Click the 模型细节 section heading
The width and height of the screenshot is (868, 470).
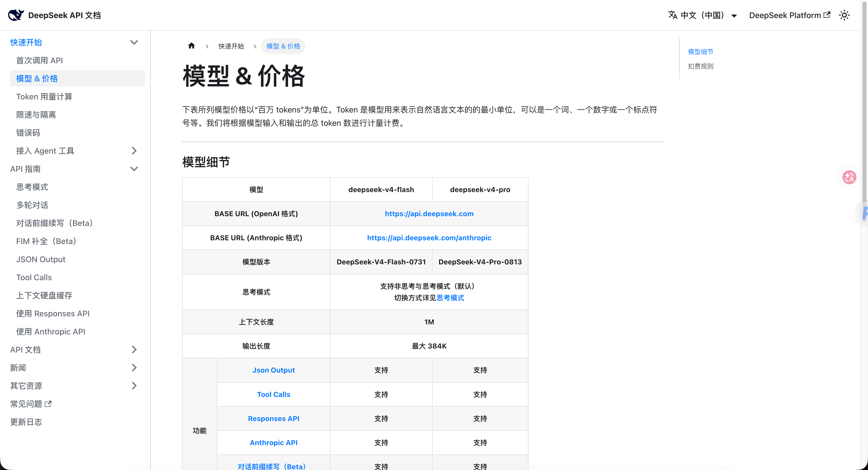pyautogui.click(x=206, y=162)
